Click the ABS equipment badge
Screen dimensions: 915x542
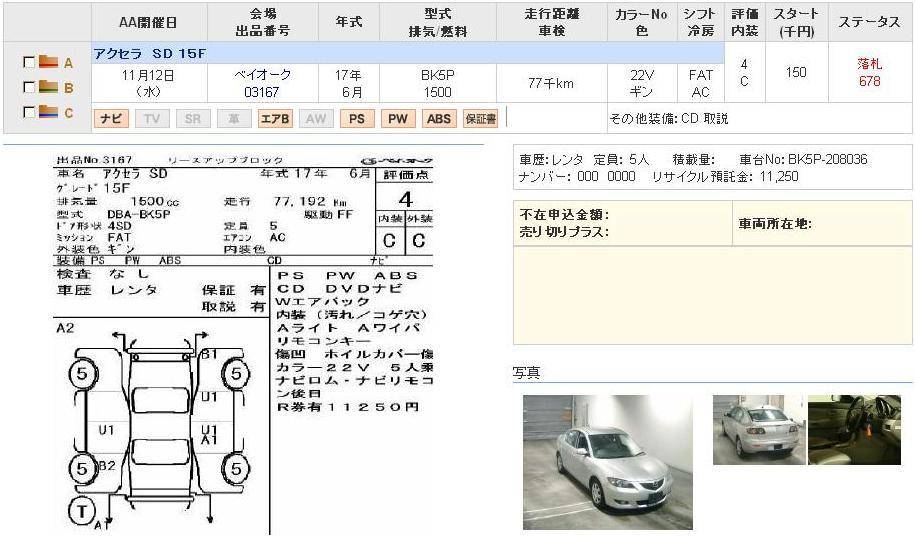[439, 118]
